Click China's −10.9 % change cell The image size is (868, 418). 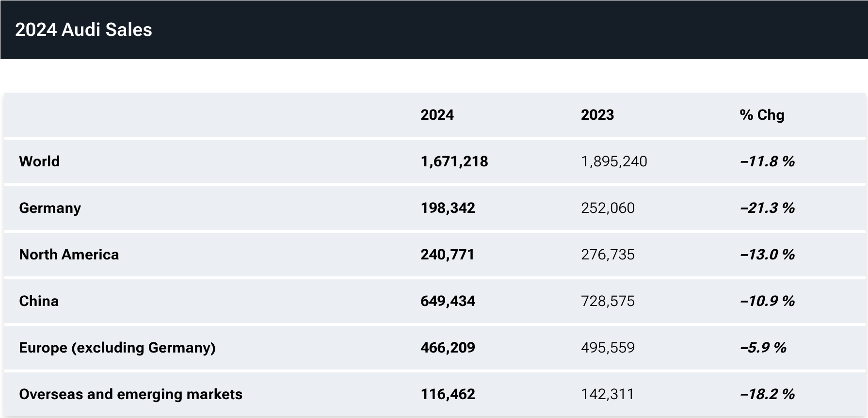click(x=767, y=301)
